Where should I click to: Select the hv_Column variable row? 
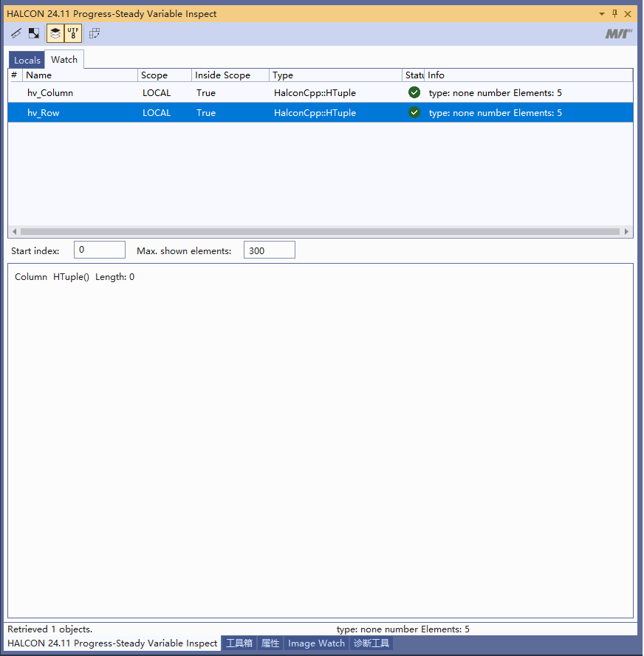tap(321, 92)
